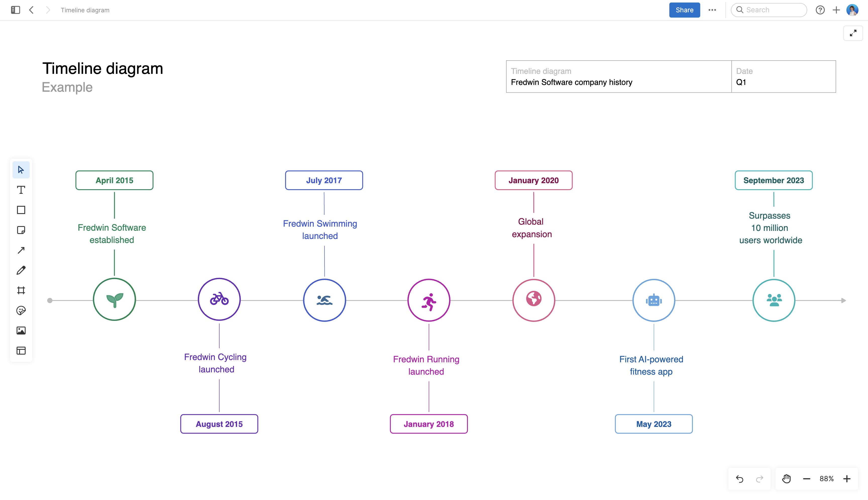Click the 88% zoom level
The width and height of the screenshot is (868, 500).
tap(827, 479)
